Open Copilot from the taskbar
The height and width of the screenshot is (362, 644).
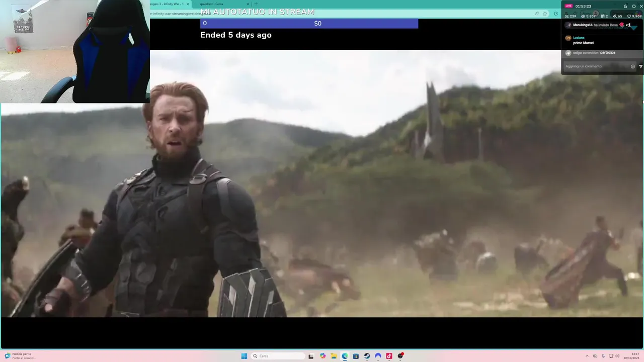tap(323, 356)
